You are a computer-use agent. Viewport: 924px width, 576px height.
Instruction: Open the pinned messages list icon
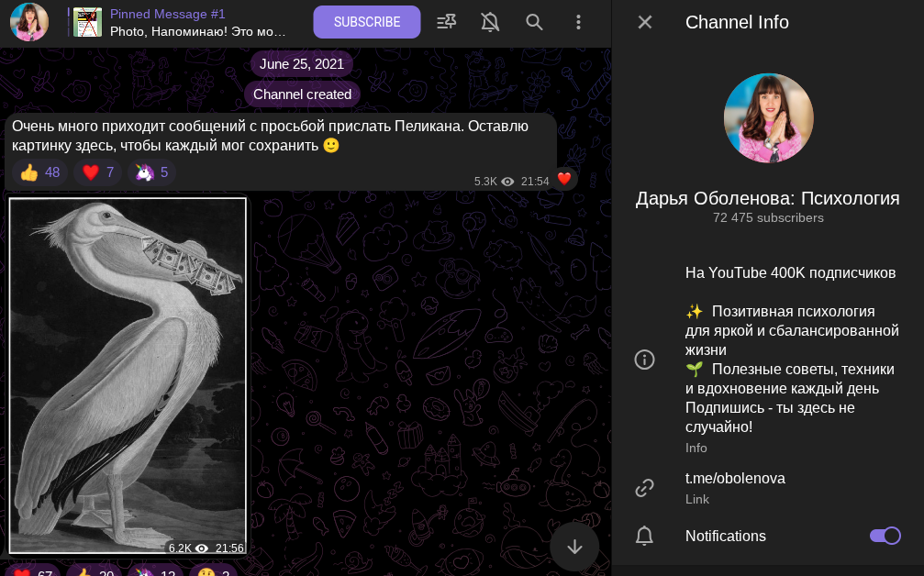[x=447, y=22]
